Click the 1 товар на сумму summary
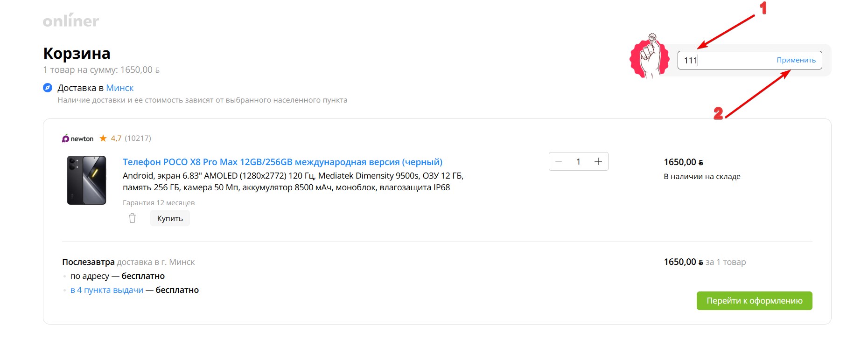Viewport: 868px width, 353px height. (101, 69)
